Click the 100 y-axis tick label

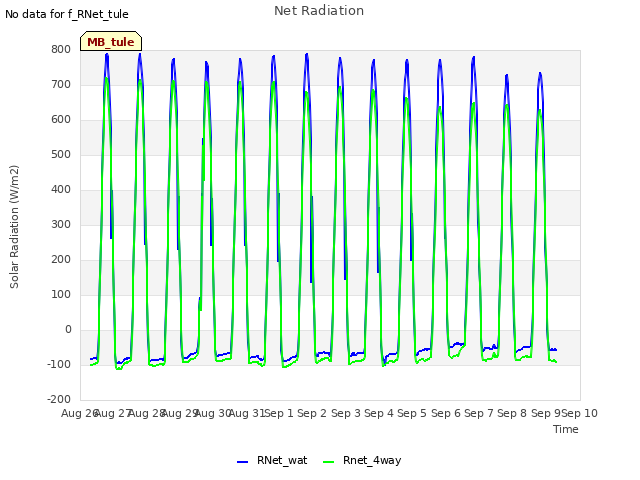[61, 295]
